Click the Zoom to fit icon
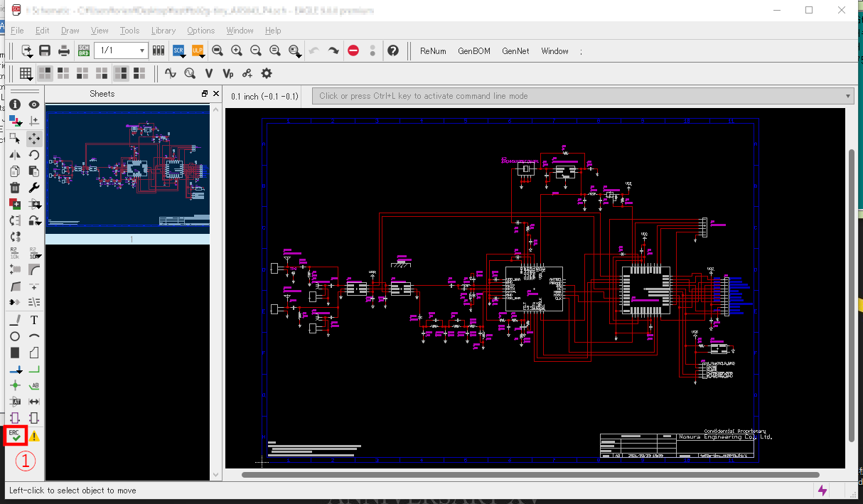The height and width of the screenshot is (504, 863). pos(218,50)
